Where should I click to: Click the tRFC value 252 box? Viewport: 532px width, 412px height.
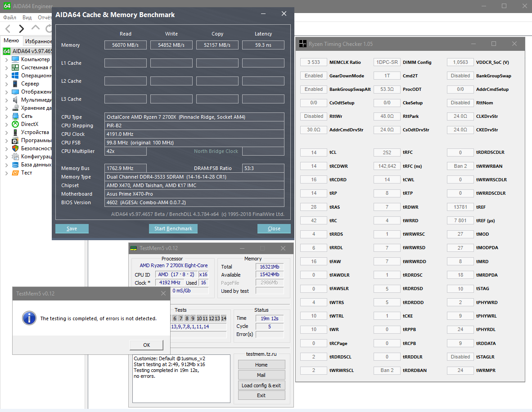point(387,152)
